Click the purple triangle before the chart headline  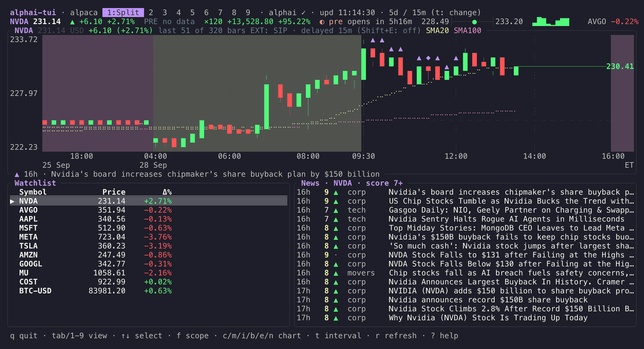click(x=17, y=174)
